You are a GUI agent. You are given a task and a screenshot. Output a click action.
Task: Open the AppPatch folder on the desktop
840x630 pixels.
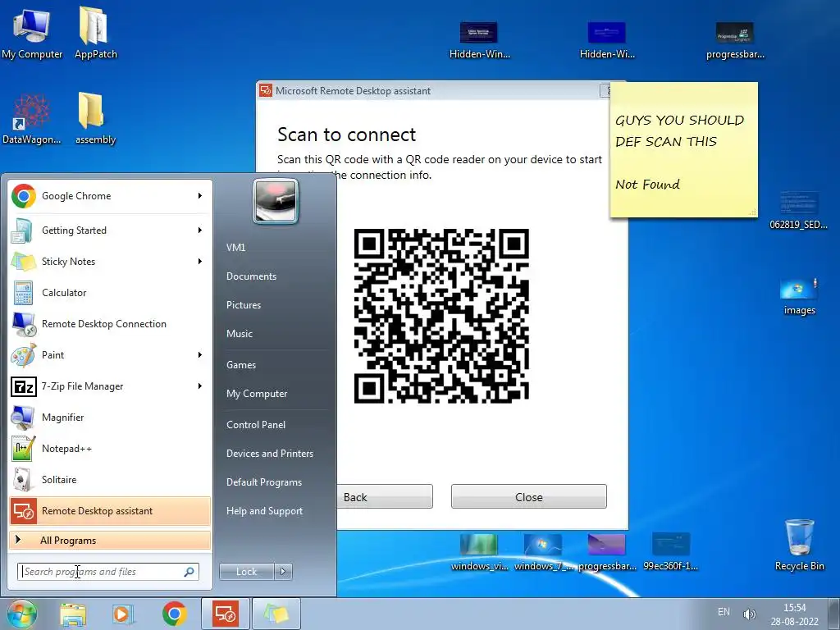point(95,33)
